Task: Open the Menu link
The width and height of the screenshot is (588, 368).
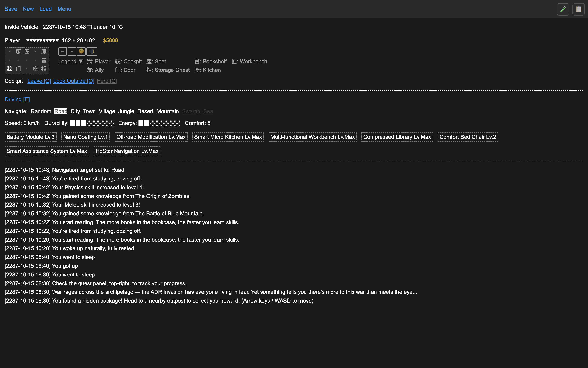Action: click(64, 9)
